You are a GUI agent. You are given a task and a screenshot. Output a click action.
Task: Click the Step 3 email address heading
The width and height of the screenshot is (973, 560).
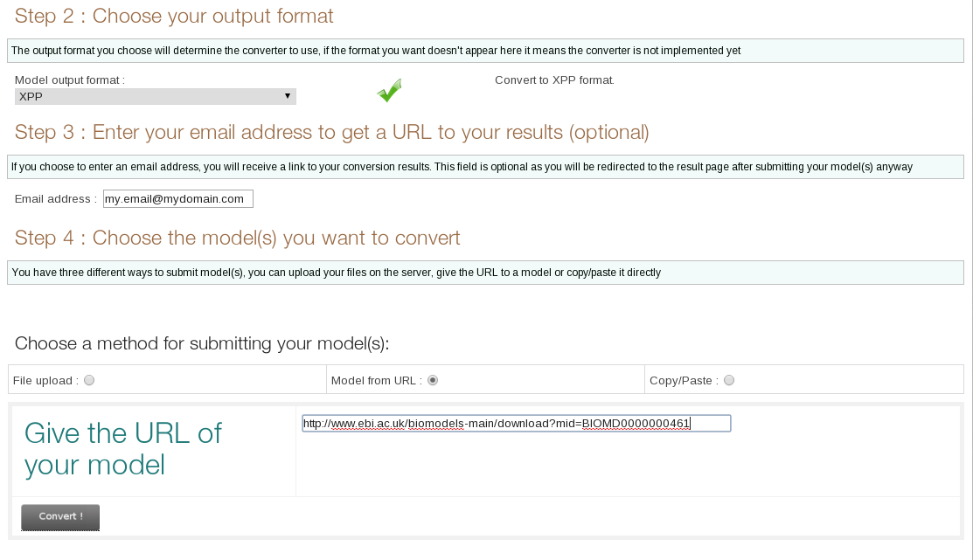pos(331,133)
